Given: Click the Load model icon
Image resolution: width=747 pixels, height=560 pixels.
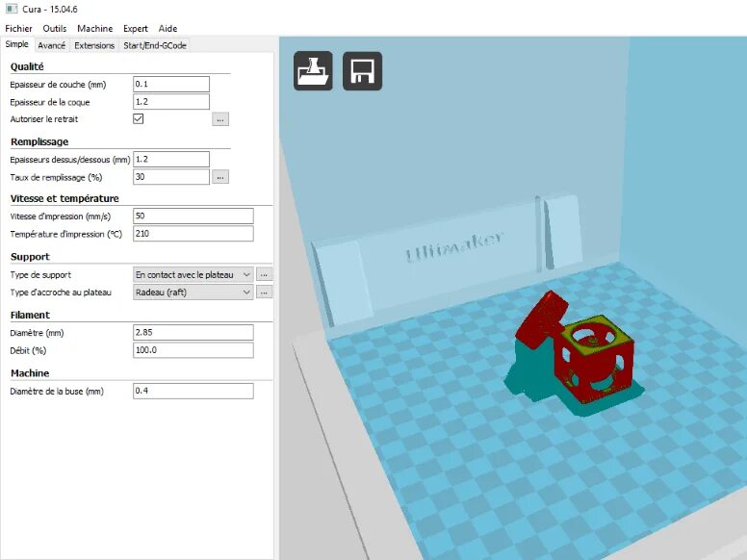Looking at the screenshot, I should (x=313, y=71).
